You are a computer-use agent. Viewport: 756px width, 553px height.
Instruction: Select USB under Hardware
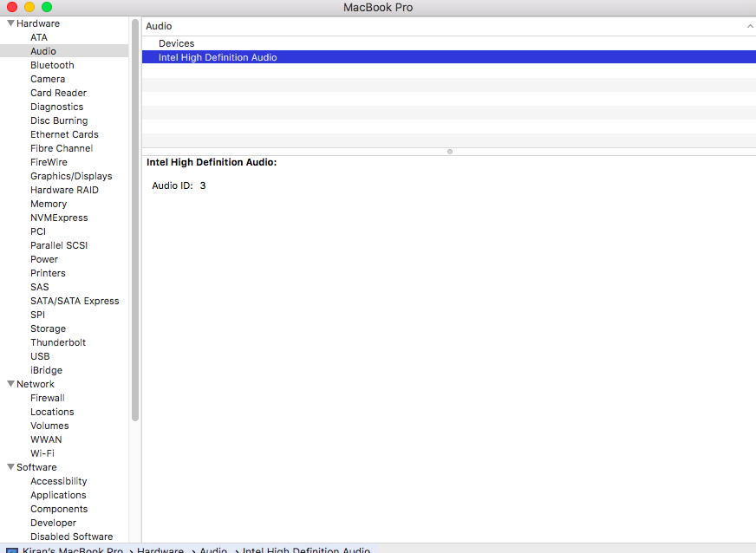(40, 356)
